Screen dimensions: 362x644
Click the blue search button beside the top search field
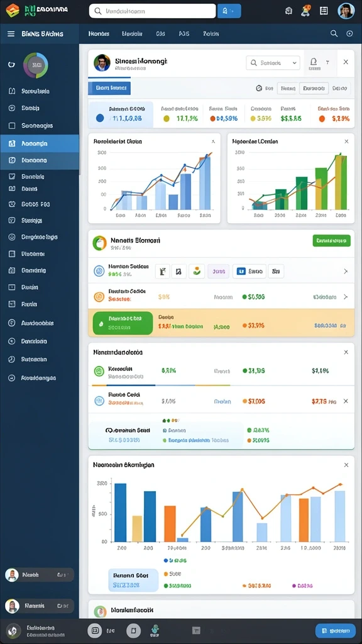229,11
